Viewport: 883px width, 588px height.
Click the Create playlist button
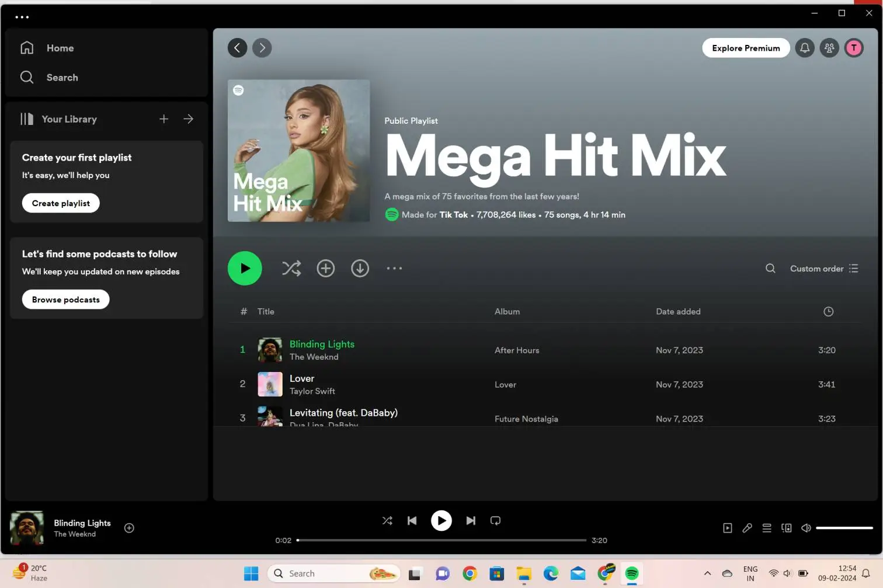61,203
